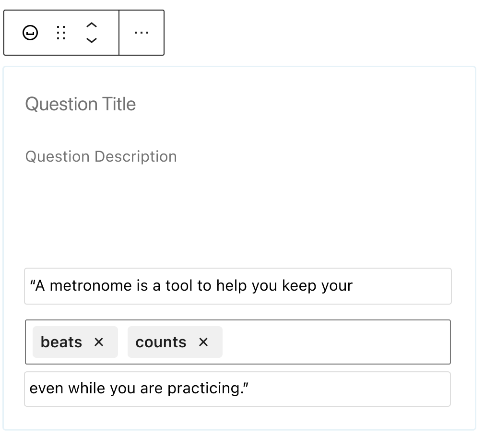Click the × icon beside beats
The height and width of the screenshot is (448, 496).
click(99, 342)
